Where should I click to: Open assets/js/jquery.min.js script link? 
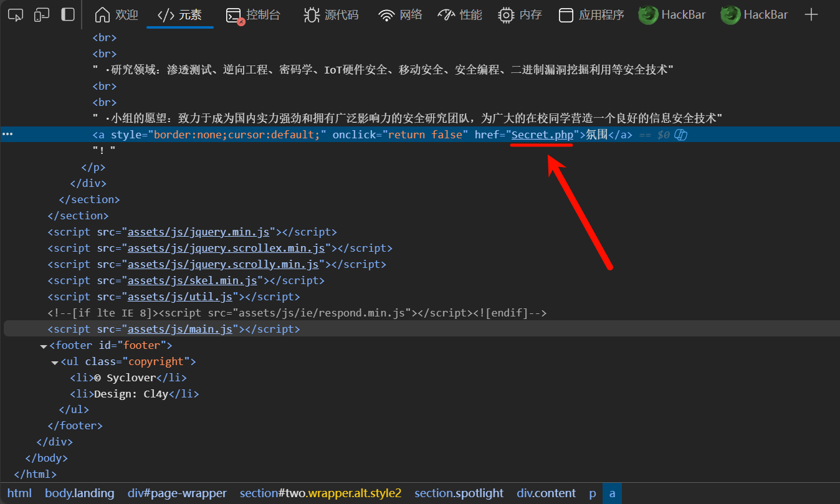point(199,232)
